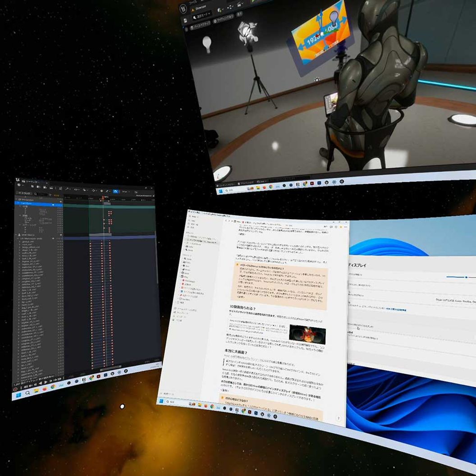Image resolution: width=476 pixels, height=476 pixels.
Task: Open File Explorer from the Notion screen's taskbar
Action: 200,405
